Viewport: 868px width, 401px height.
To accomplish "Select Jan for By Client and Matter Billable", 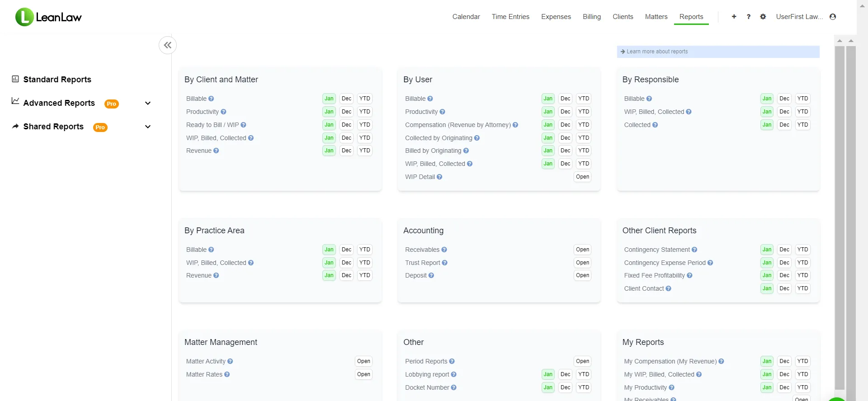I will 329,99.
